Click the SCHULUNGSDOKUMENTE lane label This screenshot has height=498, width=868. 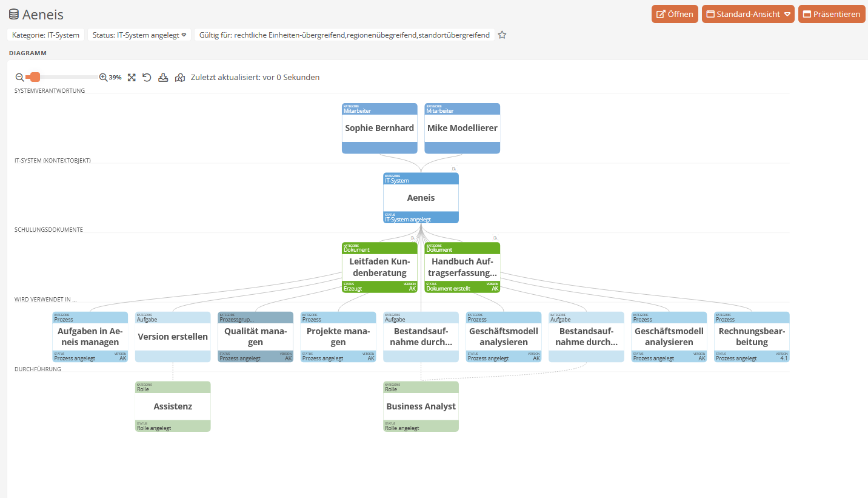pyautogui.click(x=48, y=230)
